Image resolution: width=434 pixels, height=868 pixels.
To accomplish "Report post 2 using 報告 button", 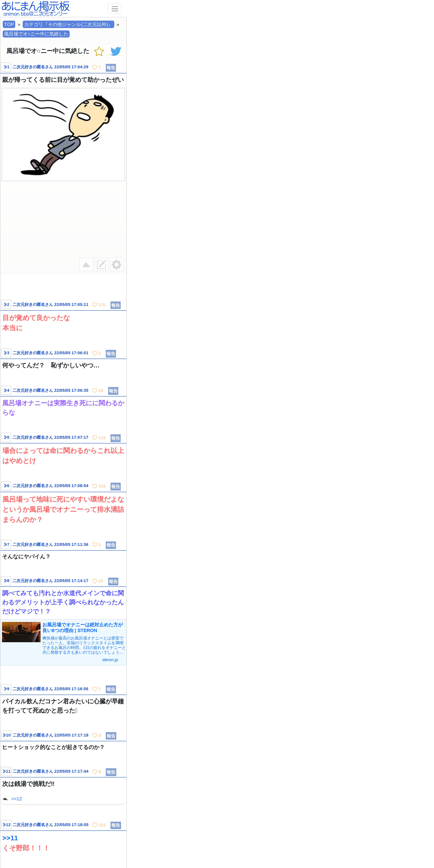I will click(x=116, y=305).
